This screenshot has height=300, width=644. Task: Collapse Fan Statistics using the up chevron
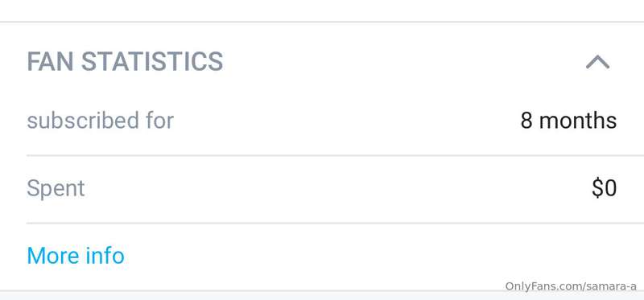point(597,63)
